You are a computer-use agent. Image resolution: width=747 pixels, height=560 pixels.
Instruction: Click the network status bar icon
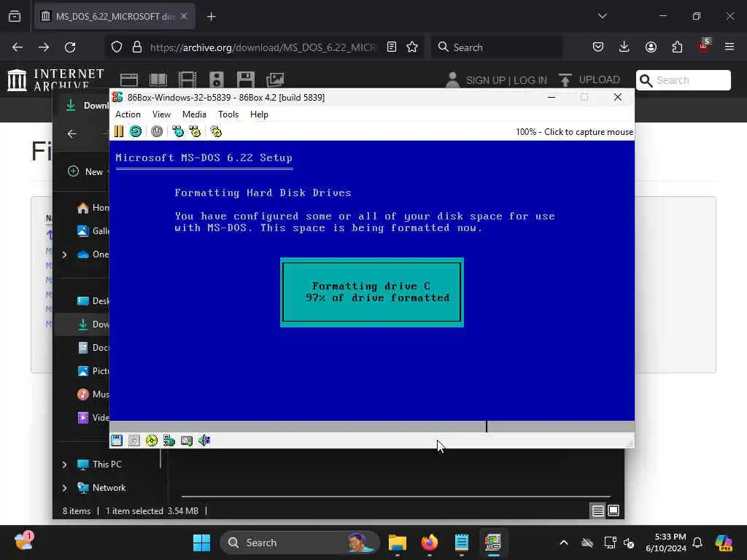(169, 440)
